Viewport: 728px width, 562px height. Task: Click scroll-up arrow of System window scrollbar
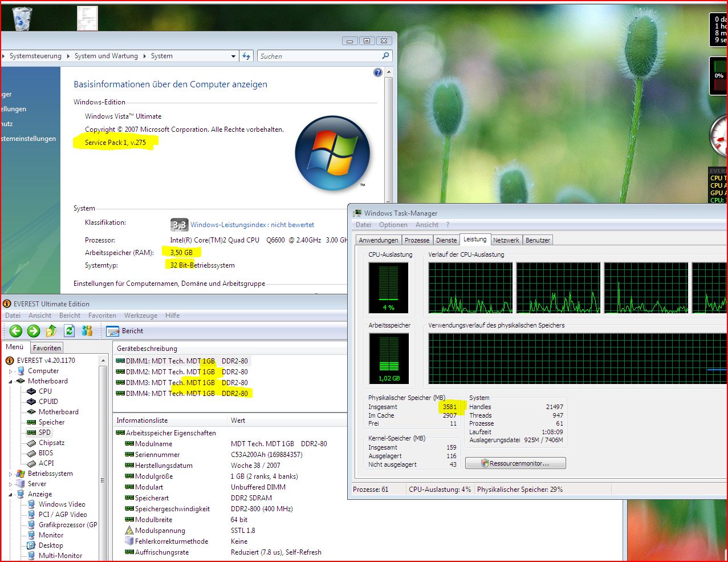pos(389,72)
